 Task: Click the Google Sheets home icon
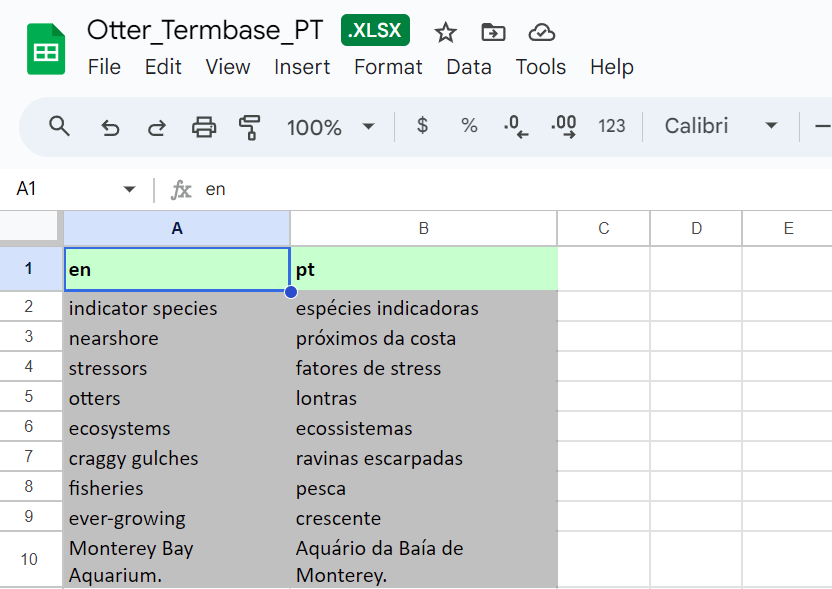click(46, 50)
